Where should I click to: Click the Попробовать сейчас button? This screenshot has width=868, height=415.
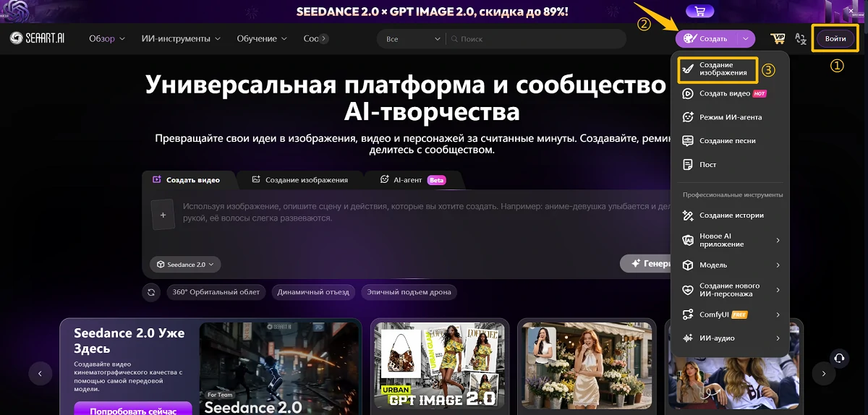[x=133, y=408]
